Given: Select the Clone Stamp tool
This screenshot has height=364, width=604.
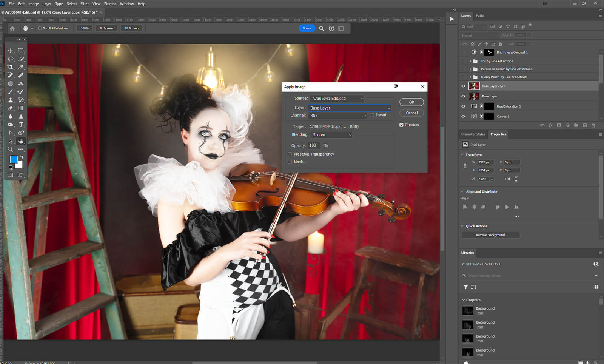Looking at the screenshot, I should [x=11, y=100].
